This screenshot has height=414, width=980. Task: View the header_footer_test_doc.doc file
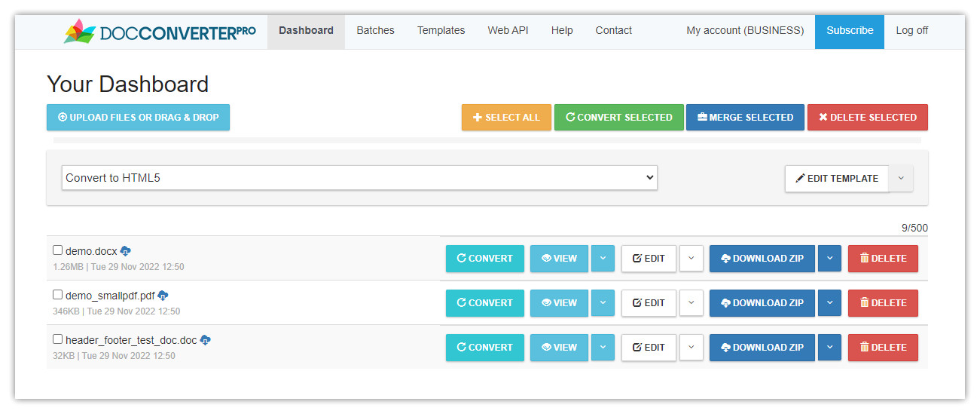point(559,348)
